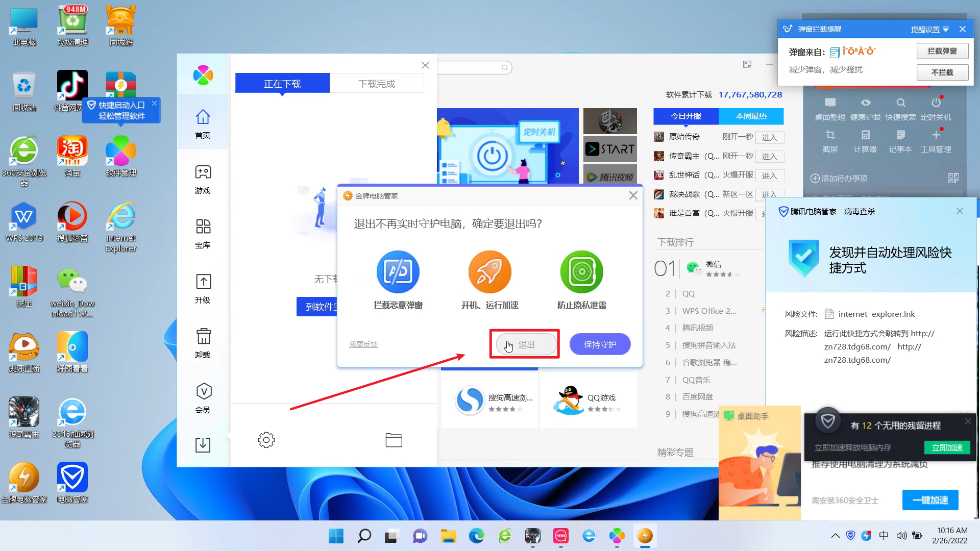Open the 提醒设置 dropdown
Image resolution: width=980 pixels, height=551 pixels.
click(929, 30)
